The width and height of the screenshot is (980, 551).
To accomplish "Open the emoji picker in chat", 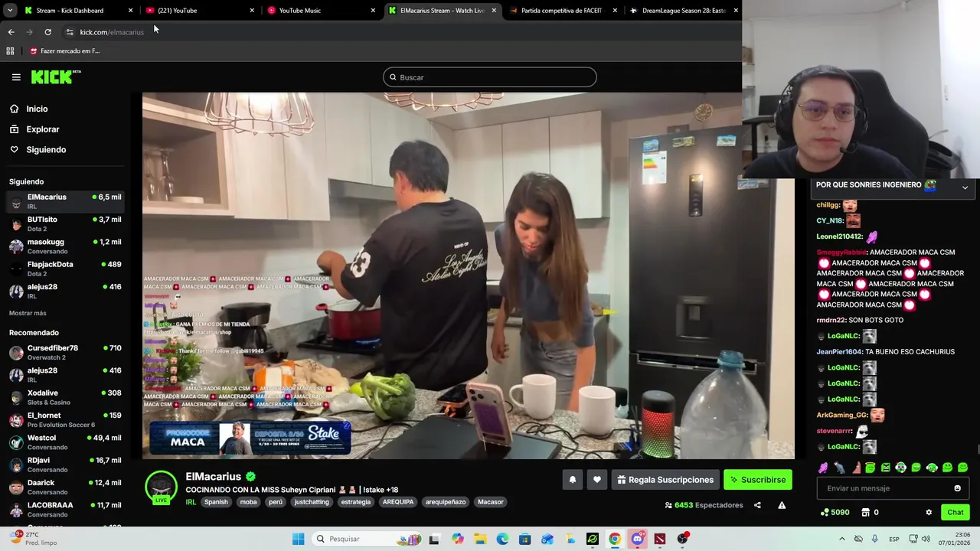I will click(x=957, y=488).
